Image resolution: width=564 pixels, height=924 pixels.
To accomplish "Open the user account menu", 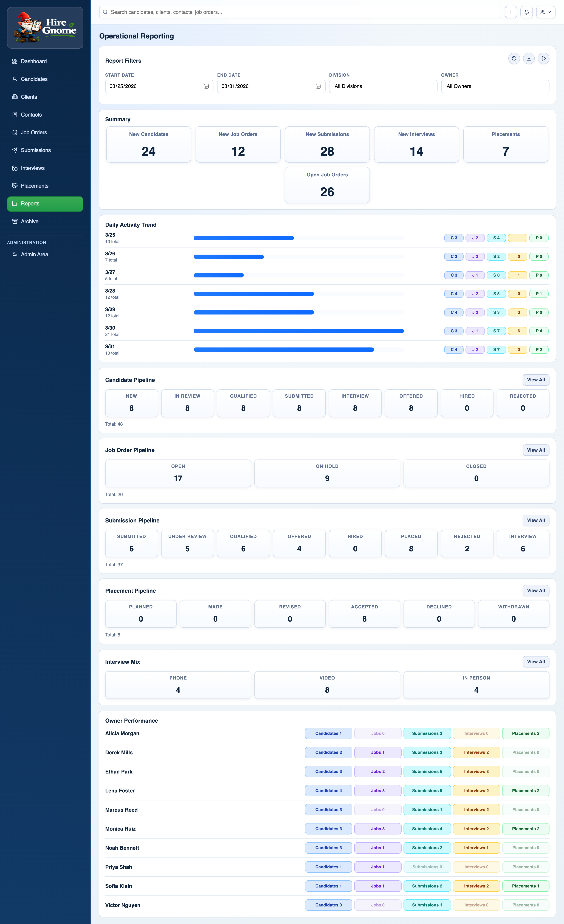I will tap(545, 12).
